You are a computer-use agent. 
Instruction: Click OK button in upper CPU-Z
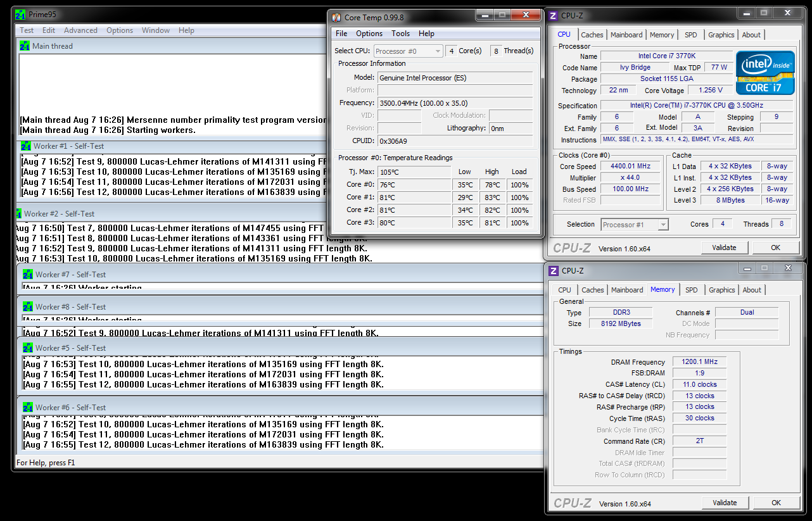click(x=775, y=248)
